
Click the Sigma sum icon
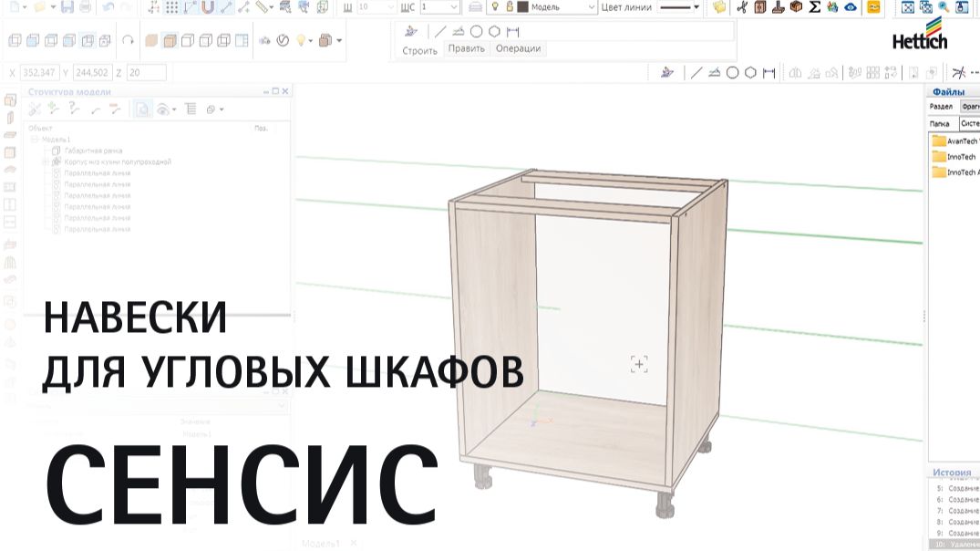click(x=814, y=7)
